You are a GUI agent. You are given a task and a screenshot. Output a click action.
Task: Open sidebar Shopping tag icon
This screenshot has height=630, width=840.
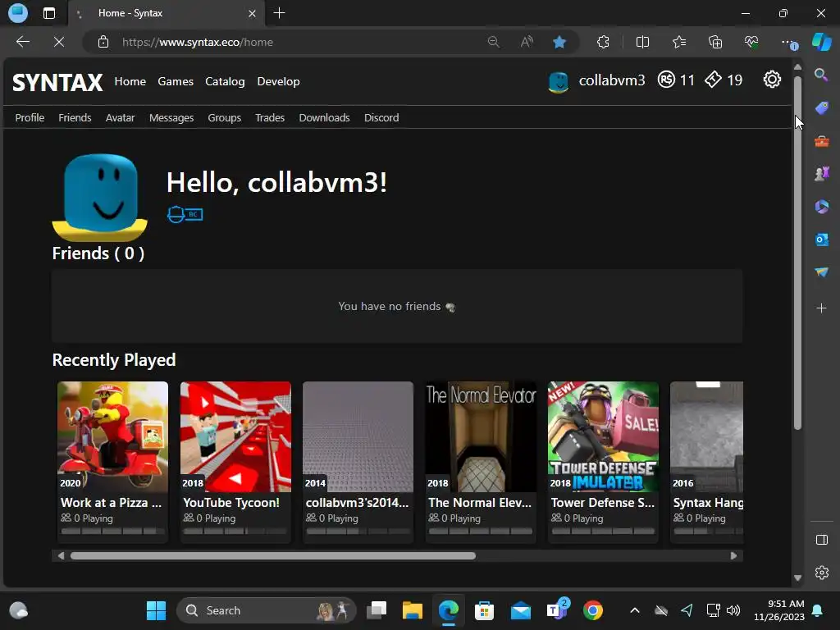tap(821, 107)
